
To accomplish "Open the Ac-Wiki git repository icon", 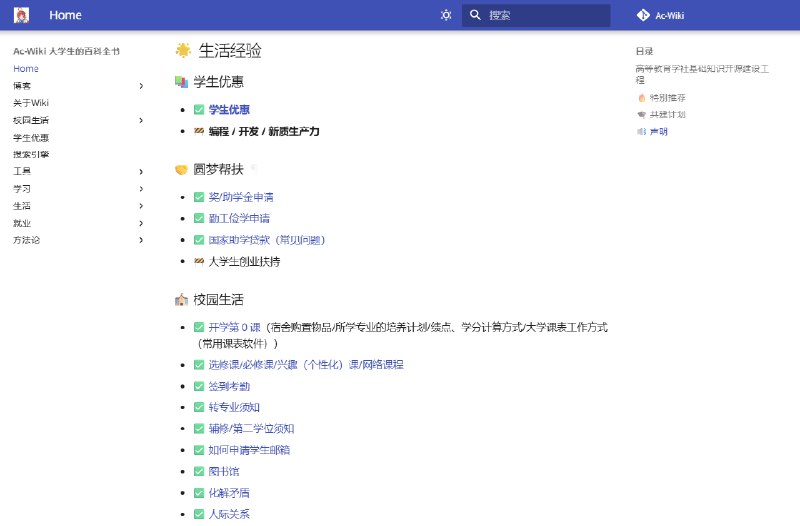I will click(643, 15).
